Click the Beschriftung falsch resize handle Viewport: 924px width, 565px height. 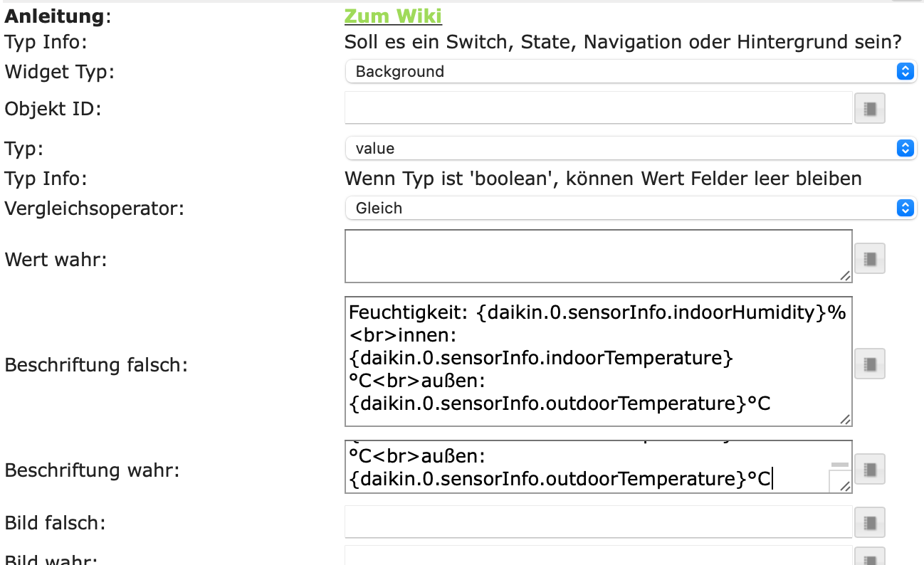click(845, 420)
